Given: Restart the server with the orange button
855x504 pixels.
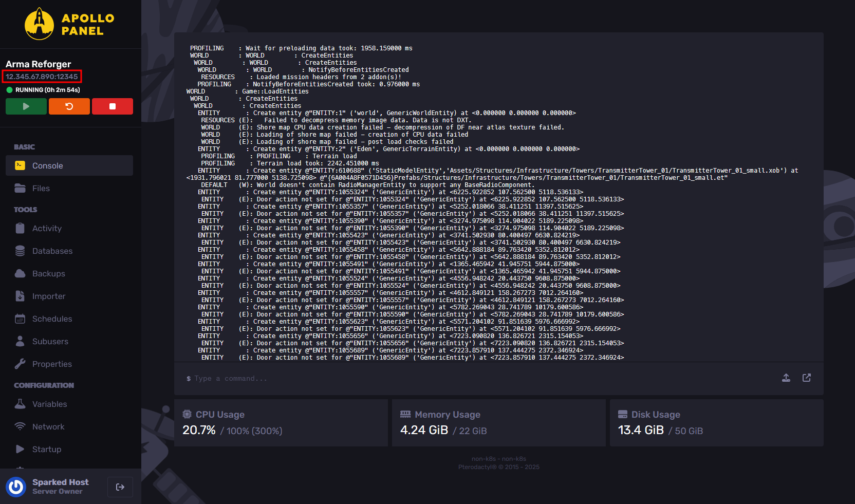Looking at the screenshot, I should 69,106.
